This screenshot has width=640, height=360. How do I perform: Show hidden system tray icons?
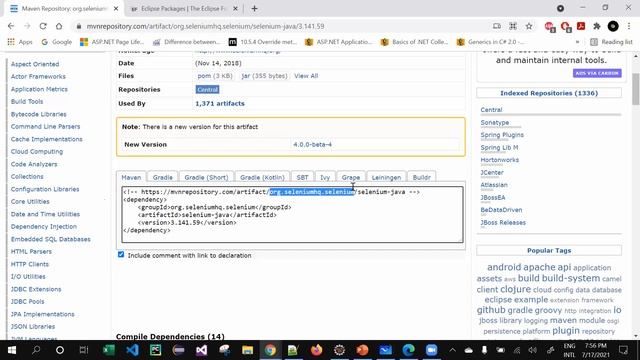(452, 350)
